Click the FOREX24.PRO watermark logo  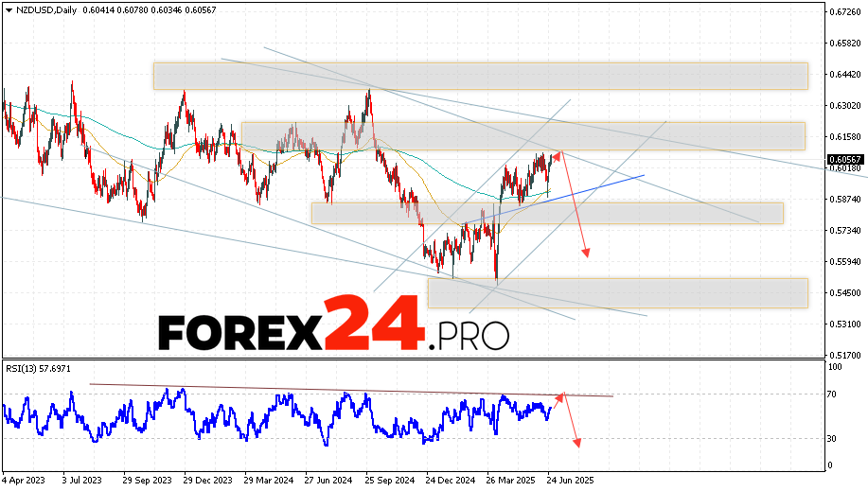(x=333, y=324)
